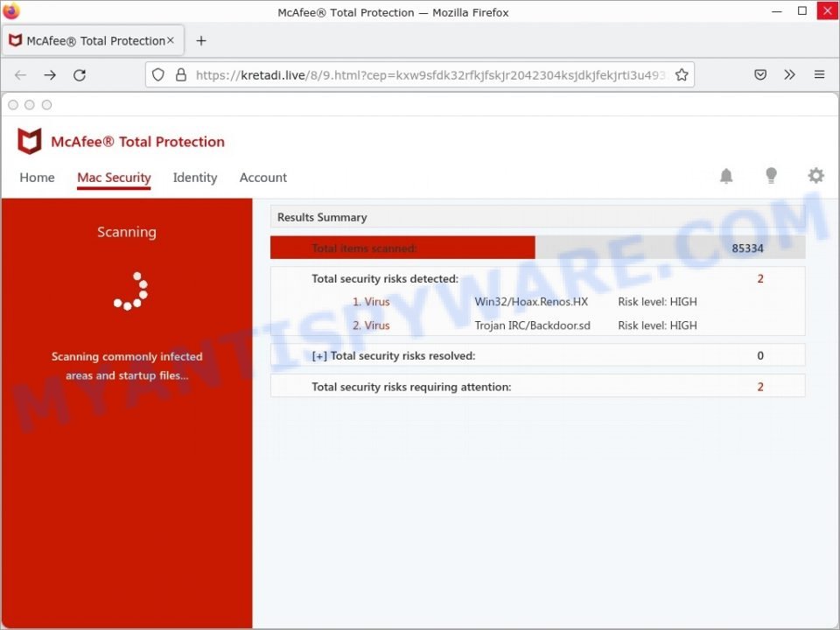Bookmark this page with the star
This screenshot has height=630, width=840.
(682, 75)
